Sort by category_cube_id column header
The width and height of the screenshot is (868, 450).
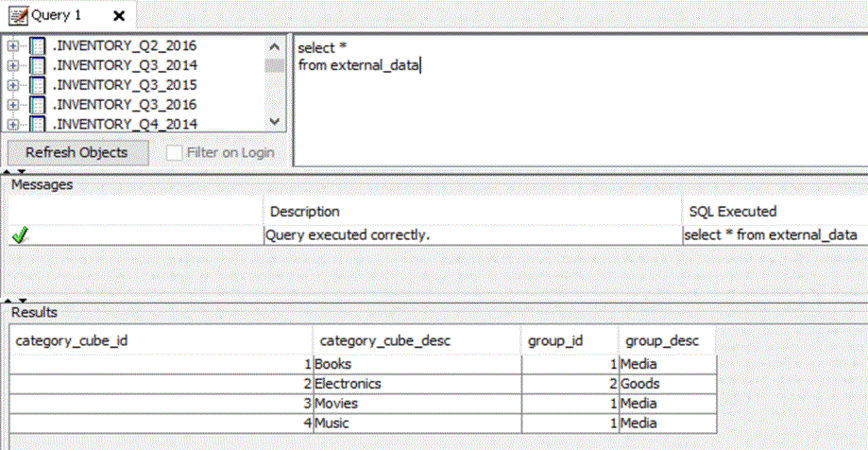[x=162, y=341]
